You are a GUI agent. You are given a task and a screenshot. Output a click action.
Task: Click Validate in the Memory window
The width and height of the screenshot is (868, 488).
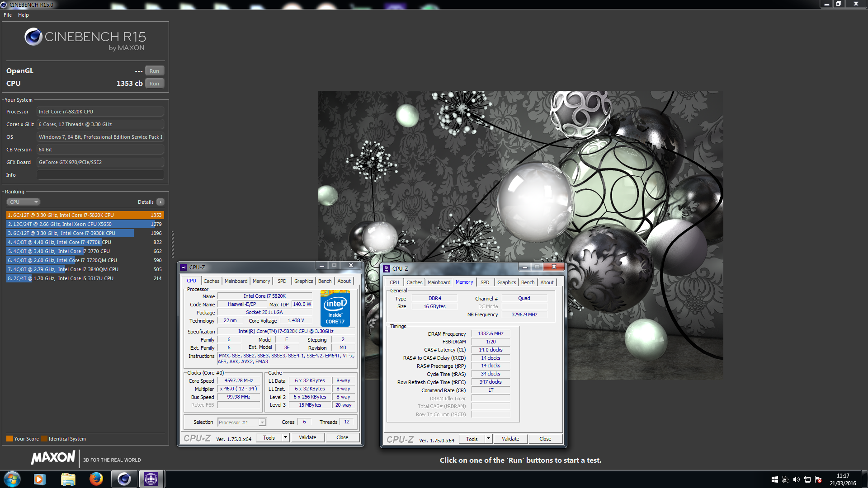coord(510,439)
